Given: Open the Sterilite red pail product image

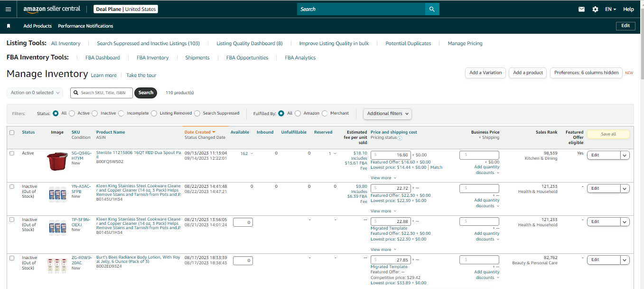Looking at the screenshot, I should [57, 161].
